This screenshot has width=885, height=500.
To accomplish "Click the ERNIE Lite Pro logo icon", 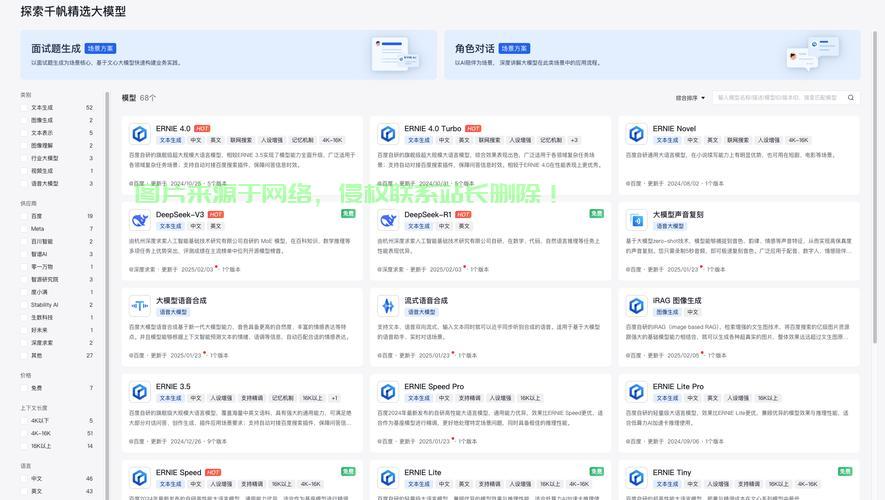I will pos(636,392).
